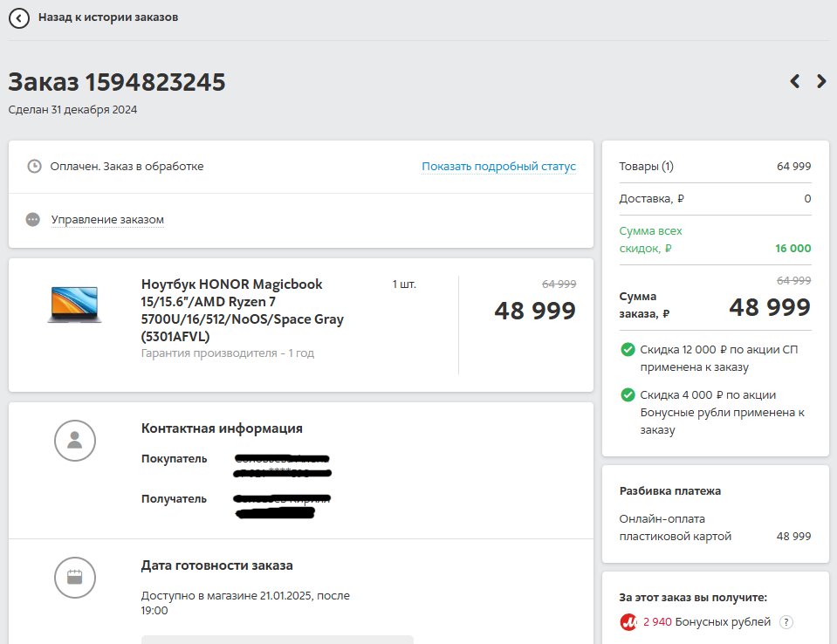
Task: Open 'Ноутбук HONOR Magicbook' product title
Action: pos(243,310)
